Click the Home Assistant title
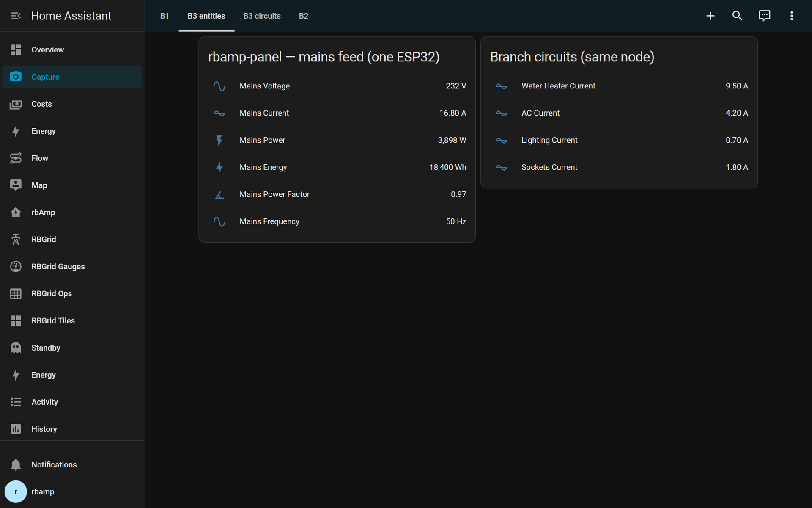The width and height of the screenshot is (812, 508). 71,16
